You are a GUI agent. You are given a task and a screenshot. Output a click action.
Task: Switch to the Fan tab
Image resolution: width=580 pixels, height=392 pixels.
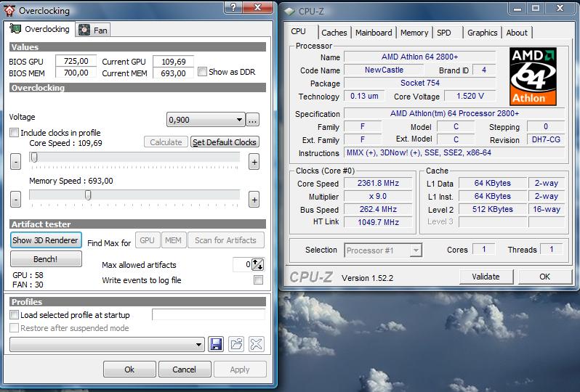pos(93,30)
